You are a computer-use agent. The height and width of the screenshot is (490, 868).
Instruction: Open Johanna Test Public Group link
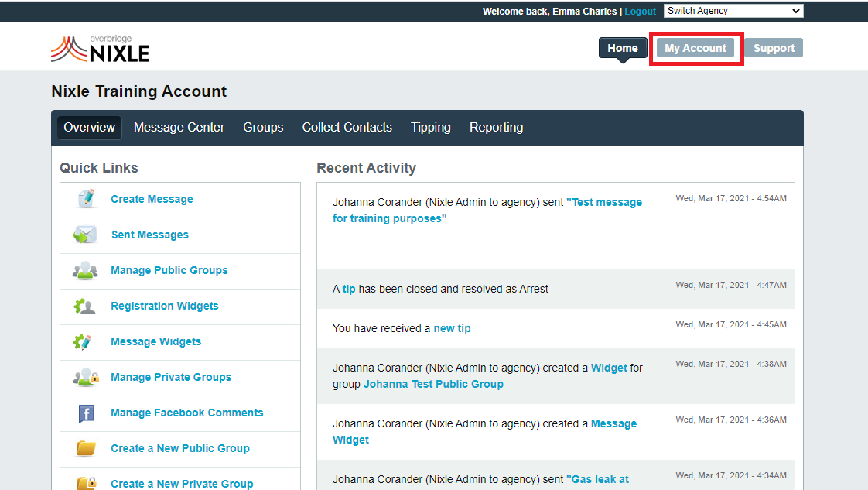pyautogui.click(x=433, y=384)
